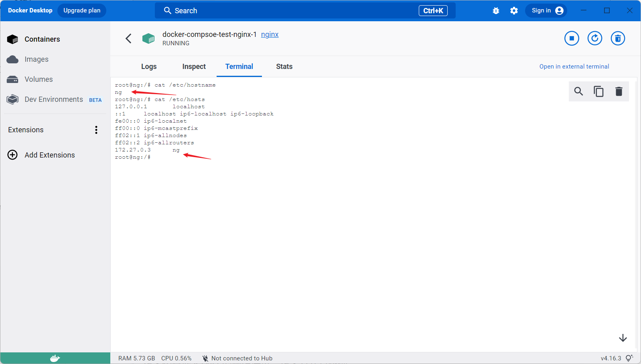Screen dimensions: 641x364
Task: Restart the nginx container
Action: pos(595,38)
